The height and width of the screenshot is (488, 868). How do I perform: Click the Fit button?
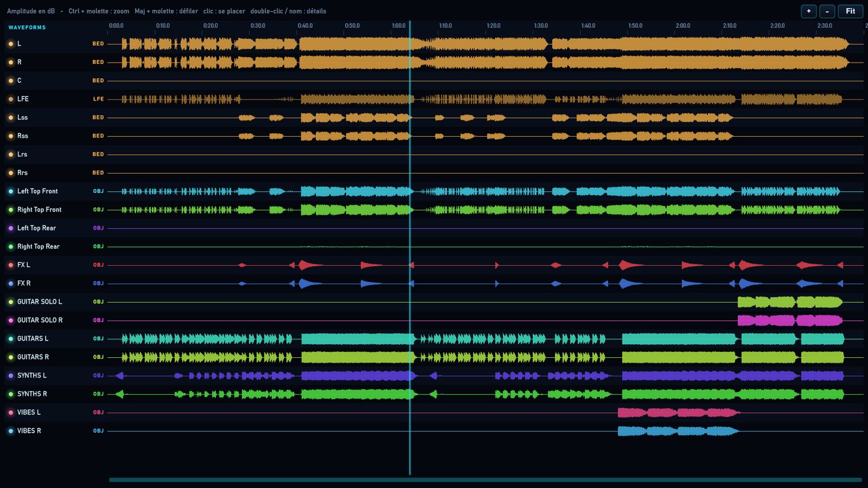click(851, 11)
